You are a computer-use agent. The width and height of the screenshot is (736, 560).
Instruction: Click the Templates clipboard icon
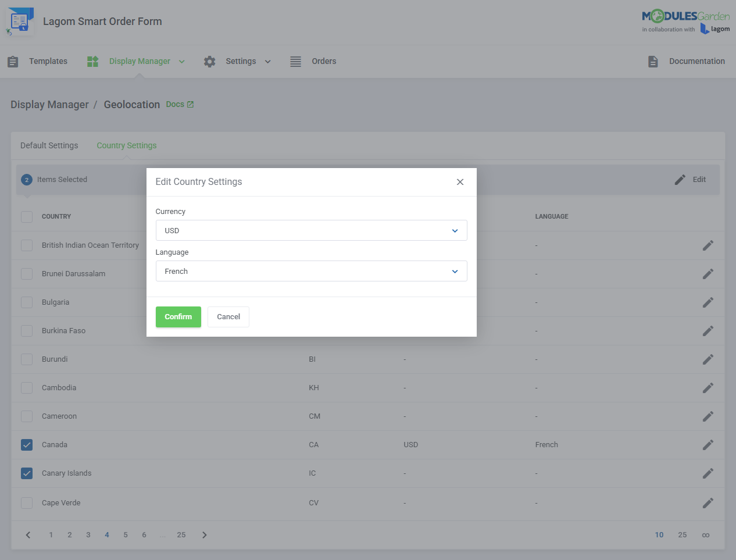coord(13,62)
